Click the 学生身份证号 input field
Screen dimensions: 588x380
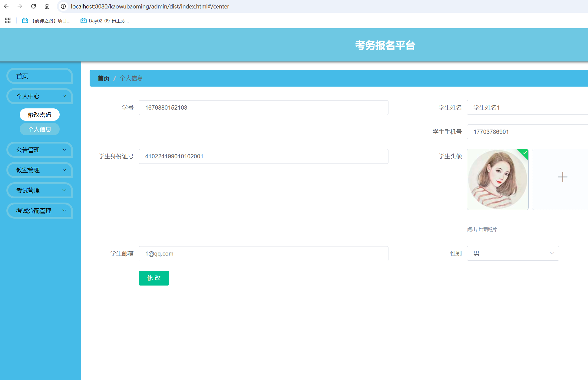coord(263,157)
